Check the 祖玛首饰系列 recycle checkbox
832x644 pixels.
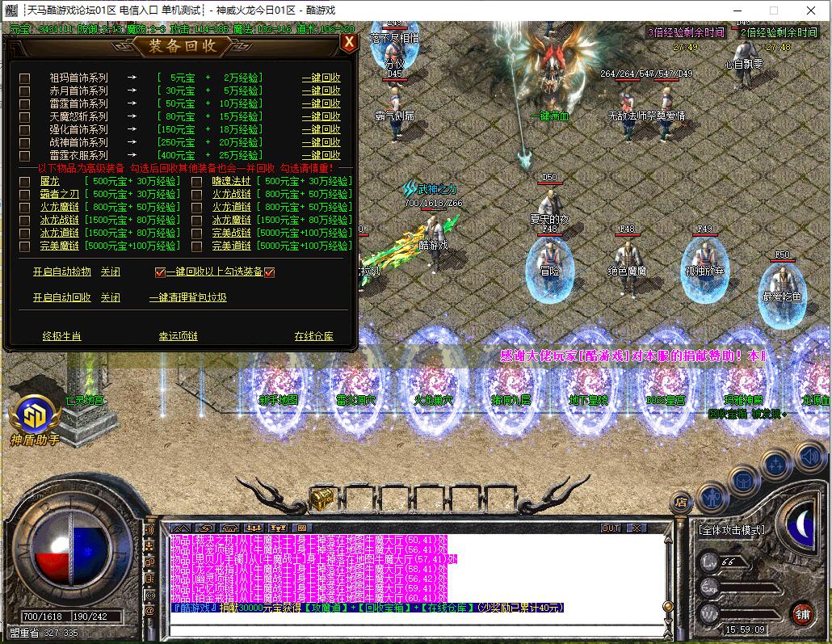tap(25, 78)
